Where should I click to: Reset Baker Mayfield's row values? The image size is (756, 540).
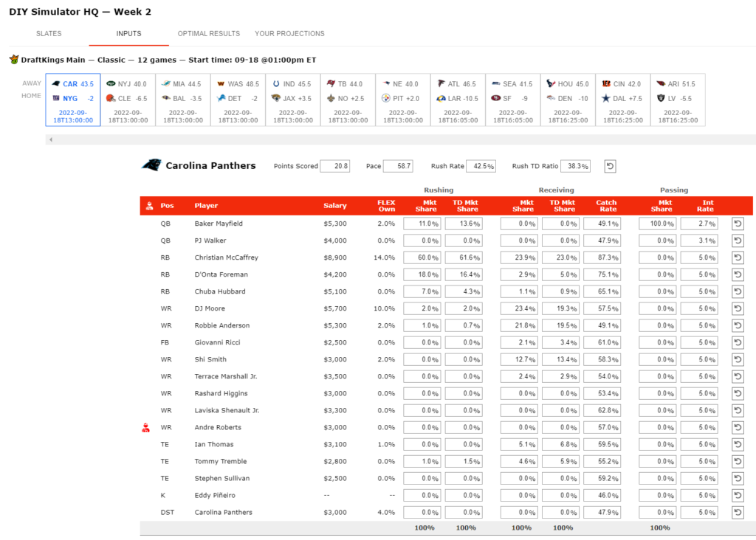point(738,224)
